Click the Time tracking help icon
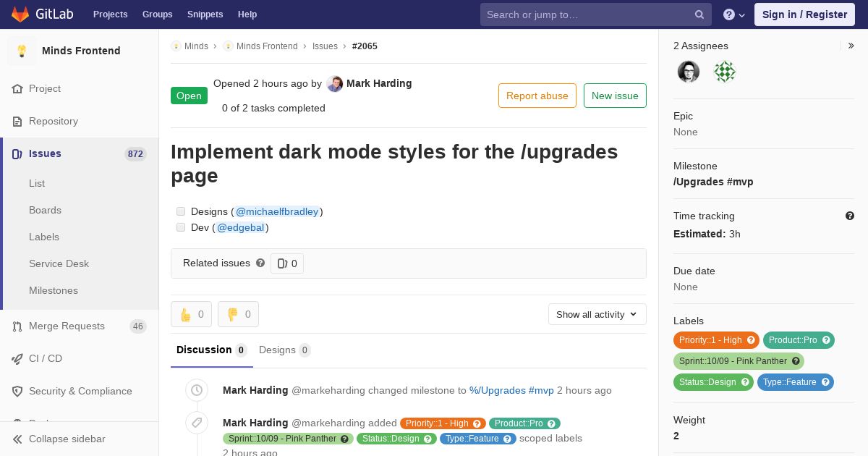Image resolution: width=868 pixels, height=456 pixels. (850, 216)
